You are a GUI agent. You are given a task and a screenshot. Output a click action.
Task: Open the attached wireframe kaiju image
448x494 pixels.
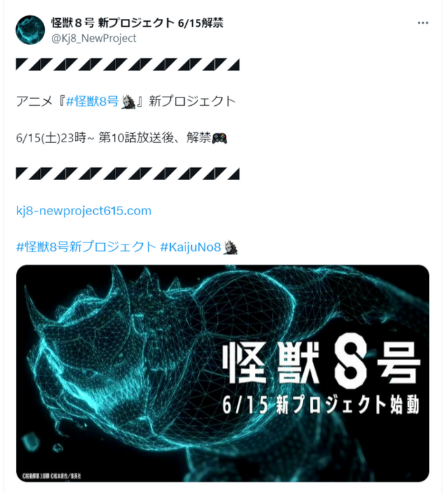click(x=223, y=373)
